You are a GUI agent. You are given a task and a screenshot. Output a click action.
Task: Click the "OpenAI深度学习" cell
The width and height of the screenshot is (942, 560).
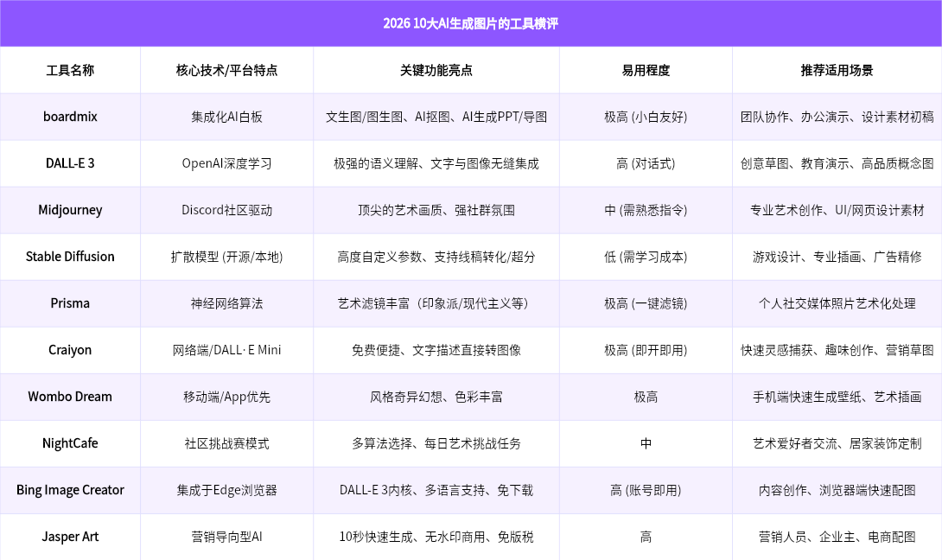tap(226, 163)
